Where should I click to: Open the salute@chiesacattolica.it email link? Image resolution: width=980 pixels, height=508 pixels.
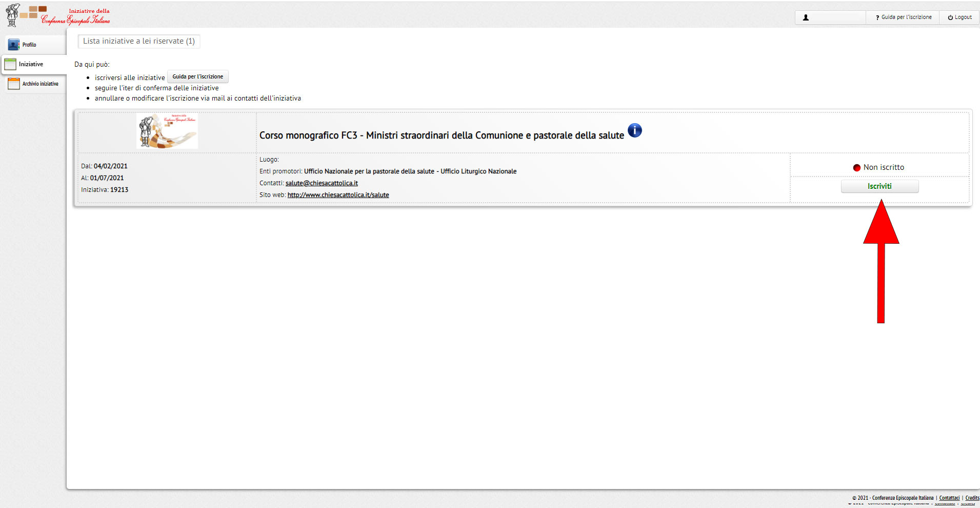(x=322, y=183)
